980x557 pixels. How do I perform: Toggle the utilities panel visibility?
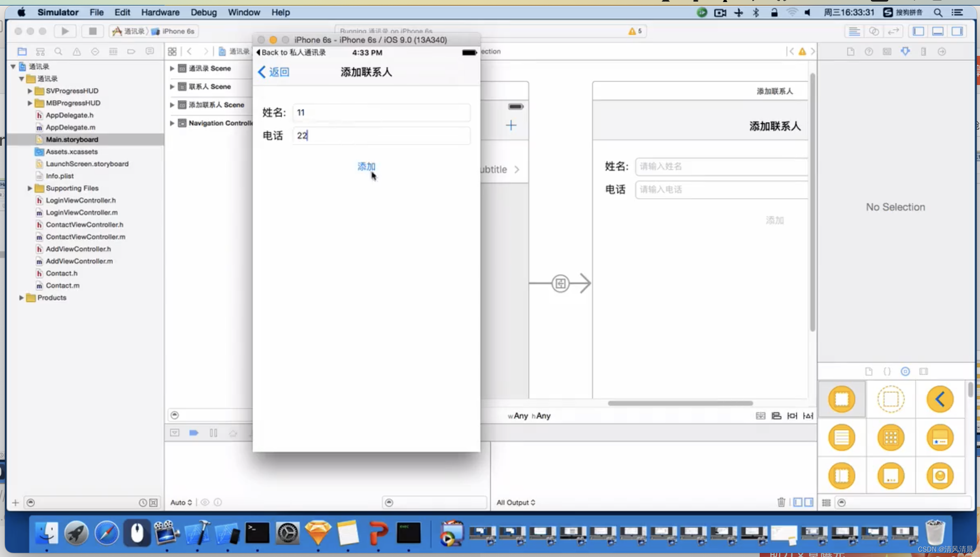(x=957, y=31)
